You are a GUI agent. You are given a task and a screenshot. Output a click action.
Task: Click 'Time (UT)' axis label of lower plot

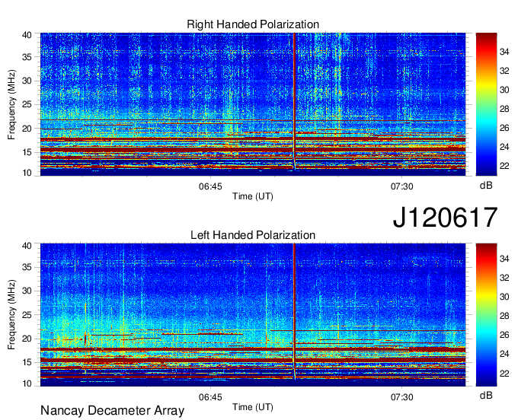[x=253, y=407]
